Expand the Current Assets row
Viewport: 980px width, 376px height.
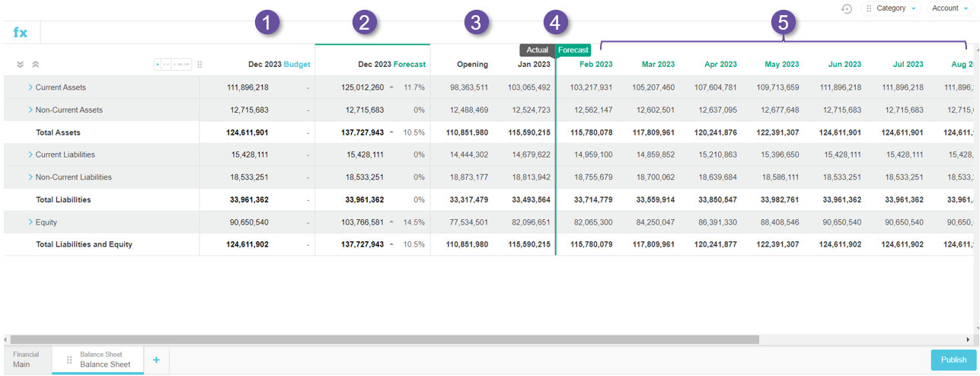point(30,88)
